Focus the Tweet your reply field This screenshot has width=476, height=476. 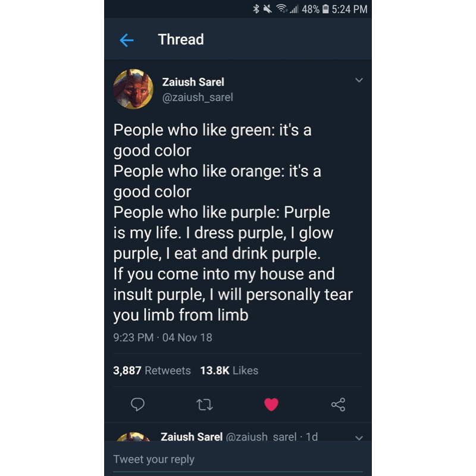coord(238,459)
